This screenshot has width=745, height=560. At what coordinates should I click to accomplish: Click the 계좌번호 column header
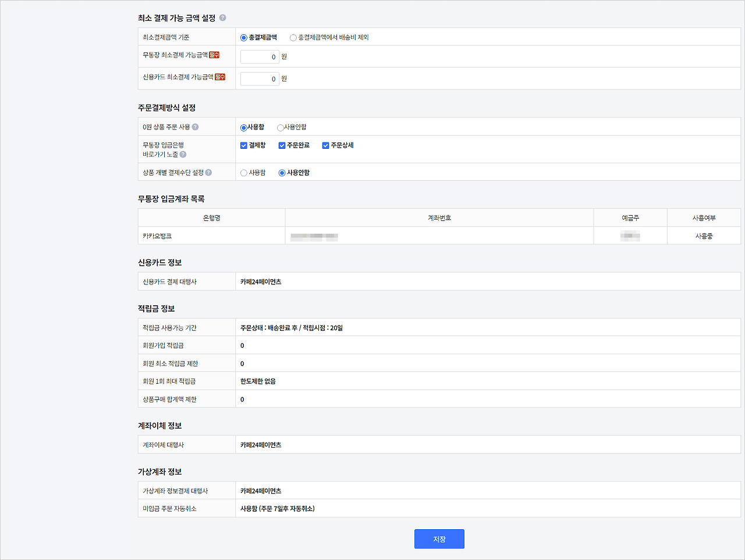pyautogui.click(x=439, y=217)
